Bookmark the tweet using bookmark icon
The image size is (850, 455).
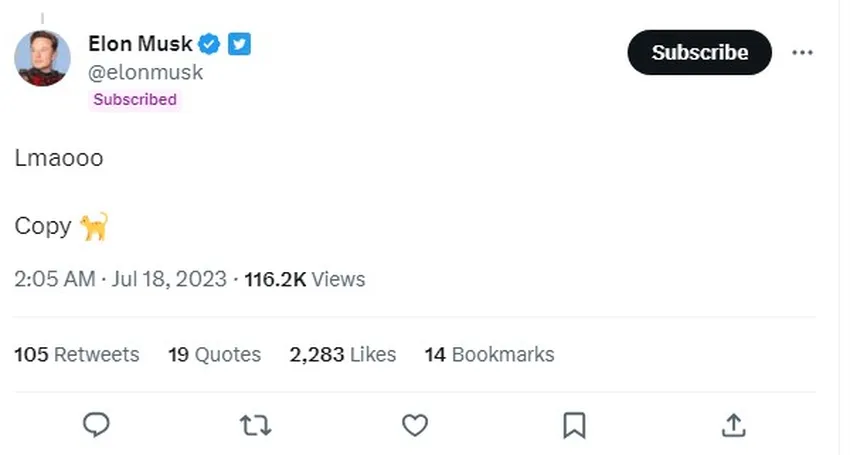click(x=574, y=425)
